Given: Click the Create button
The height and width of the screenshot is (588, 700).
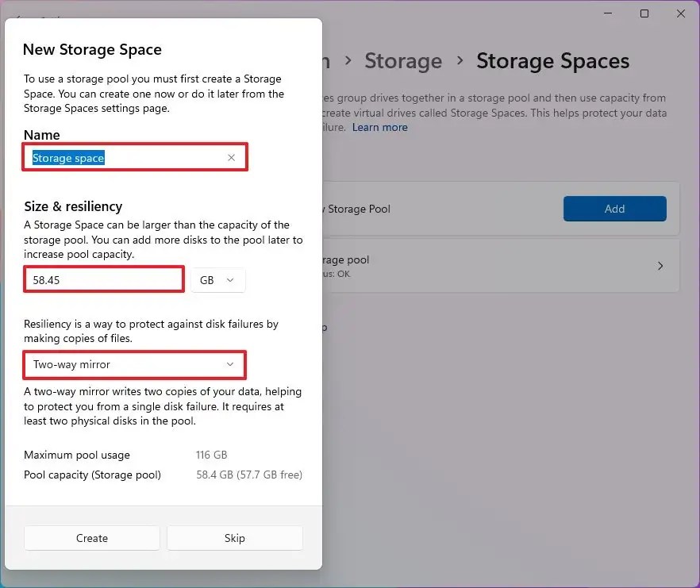Looking at the screenshot, I should (x=91, y=538).
